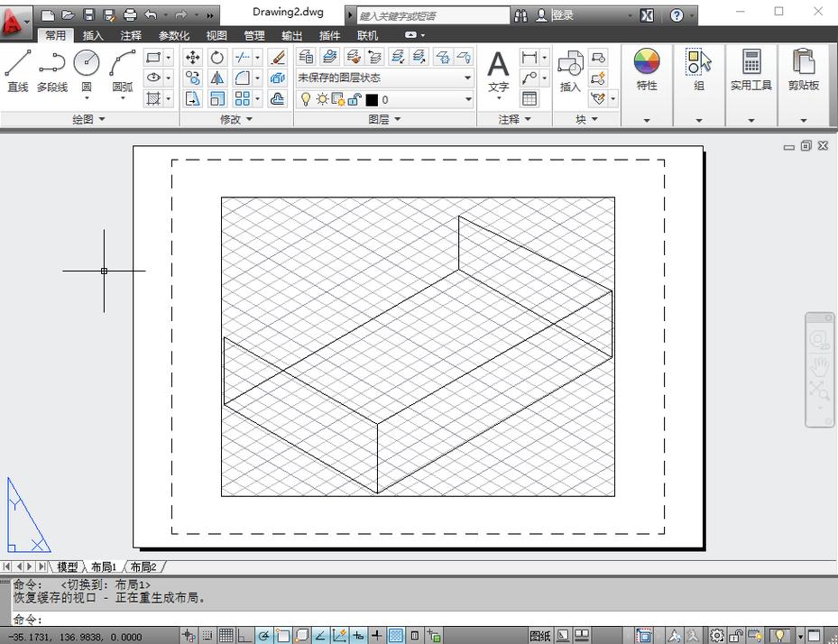Click the Erase tool icon
Viewport: 838px width, 644px height.
click(x=277, y=57)
